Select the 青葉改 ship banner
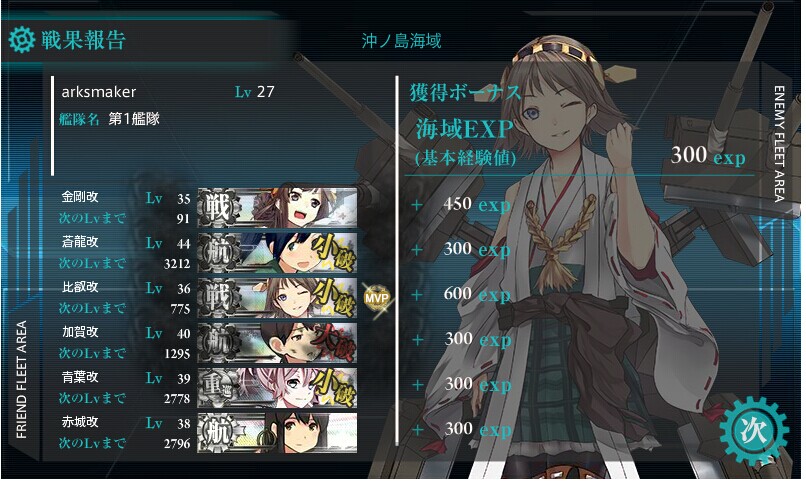The height and width of the screenshot is (482, 806). pyautogui.click(x=277, y=387)
